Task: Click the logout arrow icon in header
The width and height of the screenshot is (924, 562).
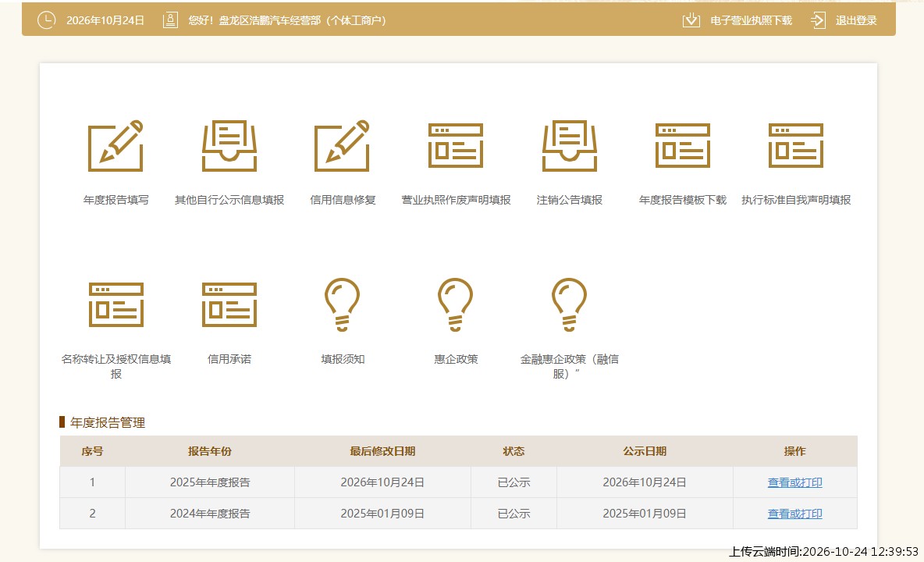Action: point(818,20)
